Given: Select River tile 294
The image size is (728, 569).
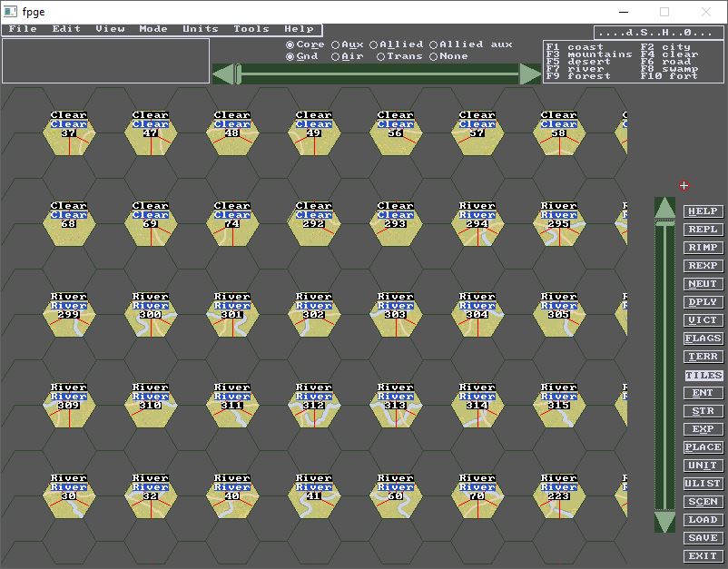Looking at the screenshot, I should (x=477, y=224).
